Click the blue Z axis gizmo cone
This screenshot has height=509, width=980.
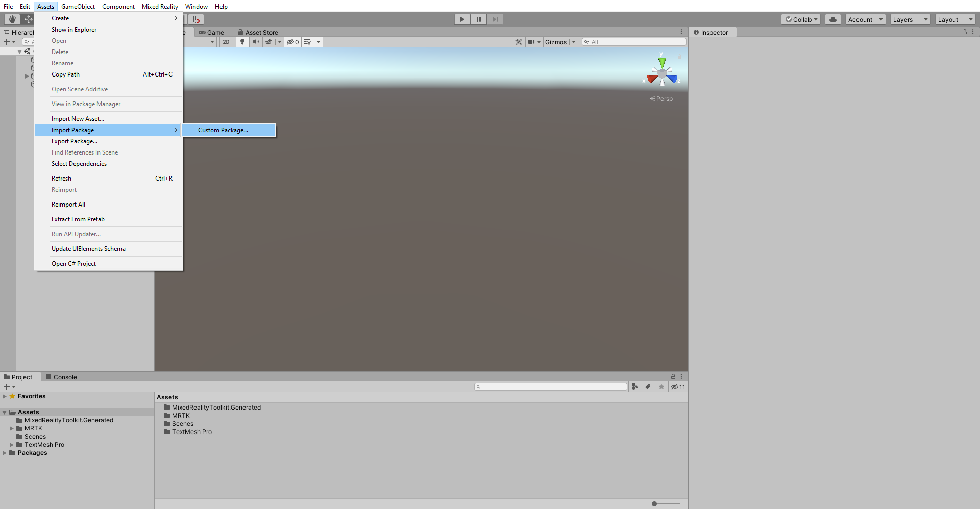click(x=672, y=79)
